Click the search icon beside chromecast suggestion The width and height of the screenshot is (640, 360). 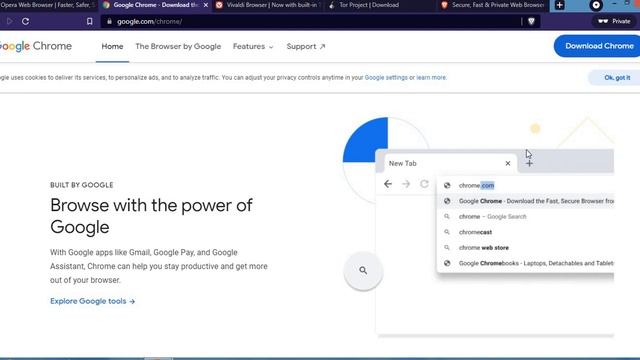(x=447, y=232)
